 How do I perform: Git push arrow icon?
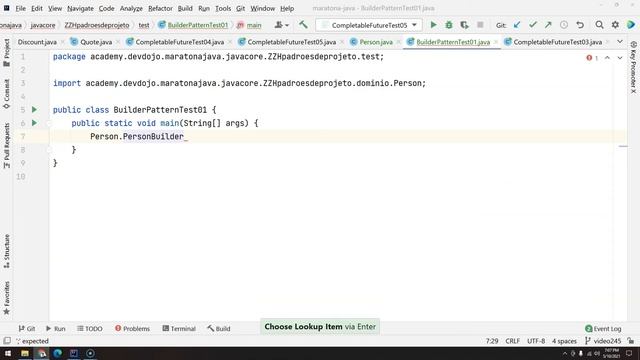(x=548, y=25)
